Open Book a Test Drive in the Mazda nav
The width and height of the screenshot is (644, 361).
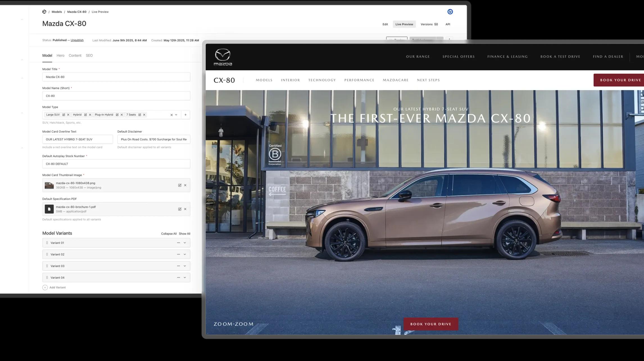click(560, 57)
